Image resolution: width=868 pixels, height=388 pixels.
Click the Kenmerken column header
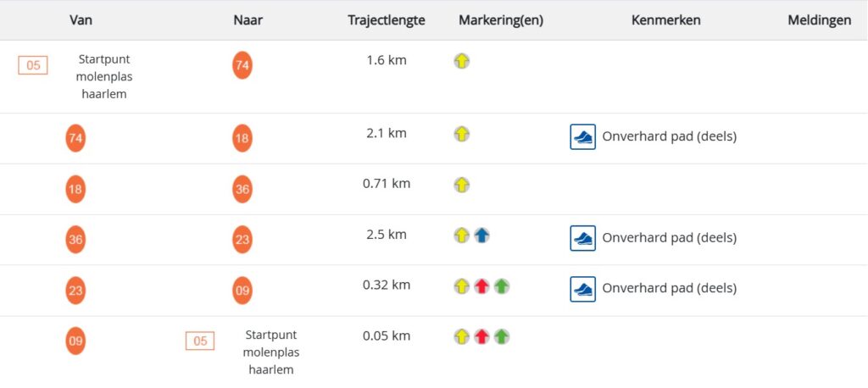(x=666, y=20)
